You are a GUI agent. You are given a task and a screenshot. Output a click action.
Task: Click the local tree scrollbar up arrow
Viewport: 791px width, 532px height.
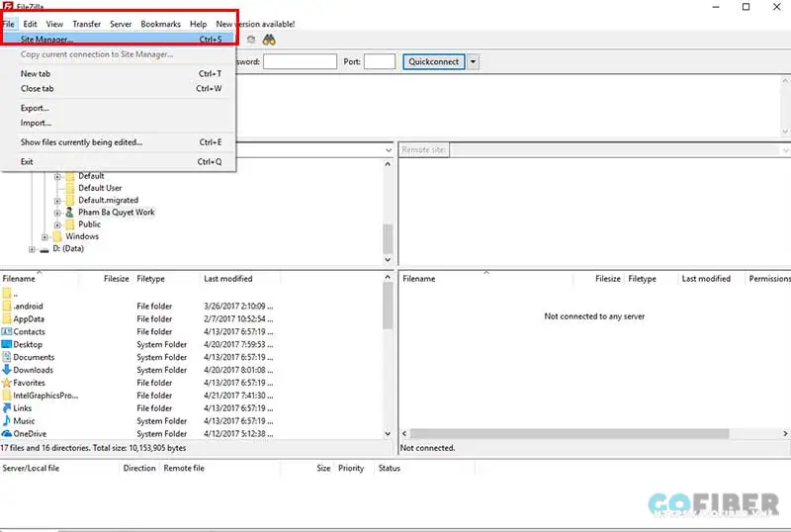388,164
